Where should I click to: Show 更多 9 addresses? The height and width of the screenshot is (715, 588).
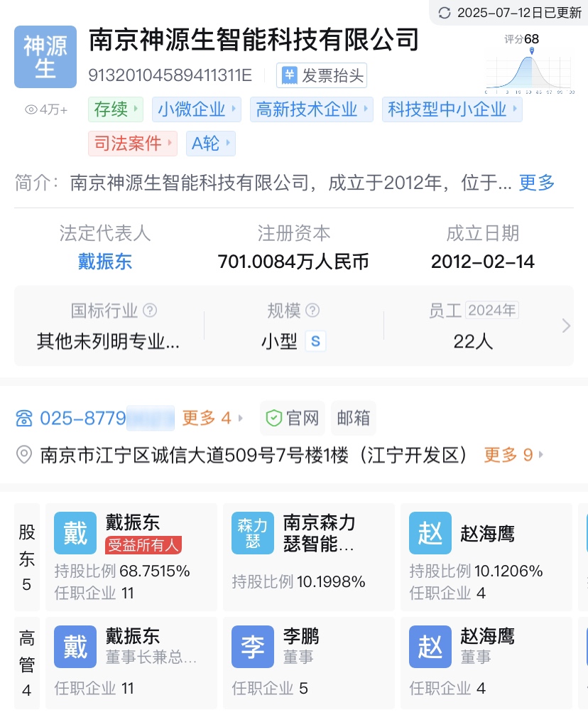[x=513, y=455]
